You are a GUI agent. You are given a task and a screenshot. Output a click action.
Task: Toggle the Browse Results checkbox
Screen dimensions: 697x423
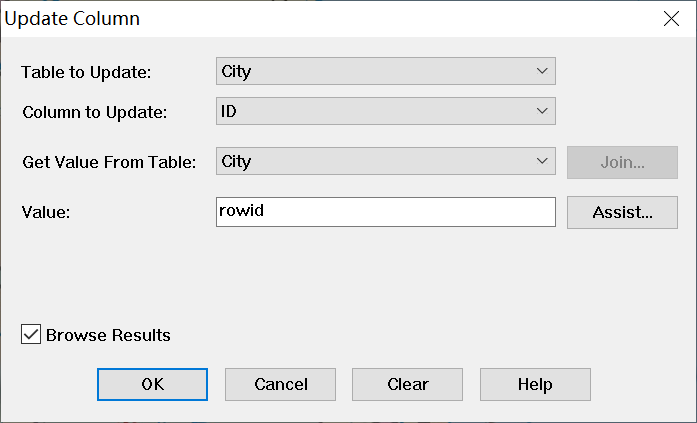point(31,335)
